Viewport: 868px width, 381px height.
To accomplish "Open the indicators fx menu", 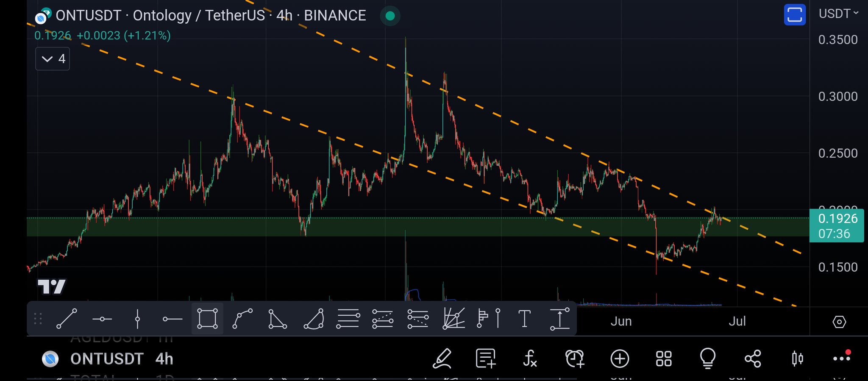I will click(x=530, y=359).
